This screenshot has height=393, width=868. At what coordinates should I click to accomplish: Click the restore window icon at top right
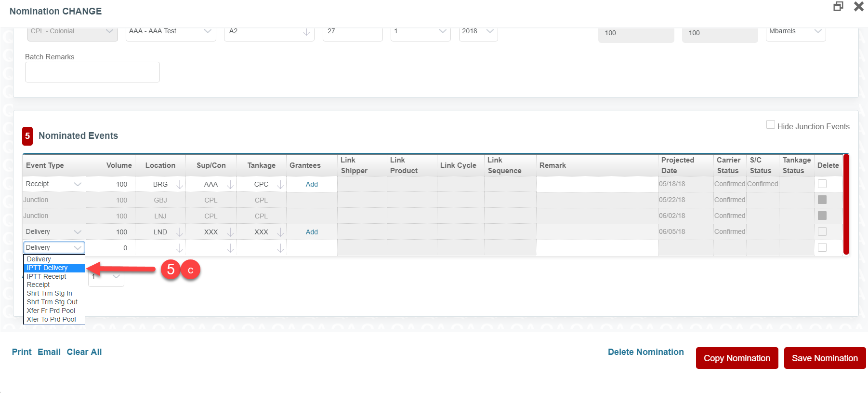[x=838, y=7]
